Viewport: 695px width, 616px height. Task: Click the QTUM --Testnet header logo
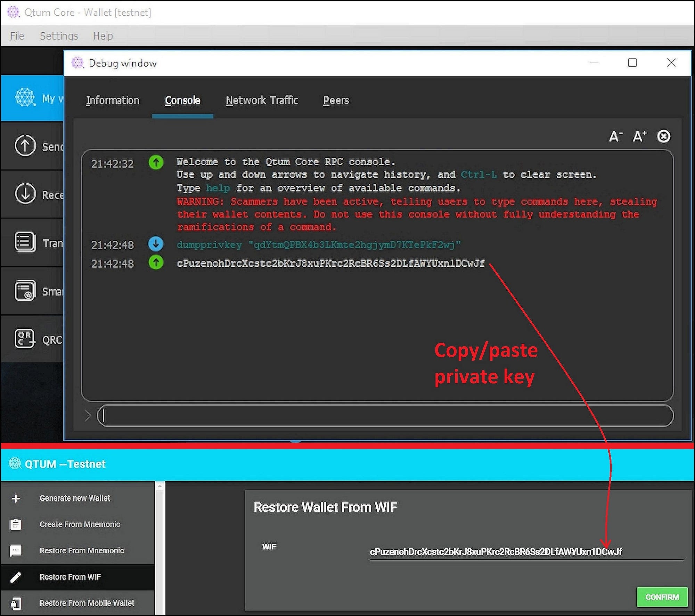click(15, 464)
